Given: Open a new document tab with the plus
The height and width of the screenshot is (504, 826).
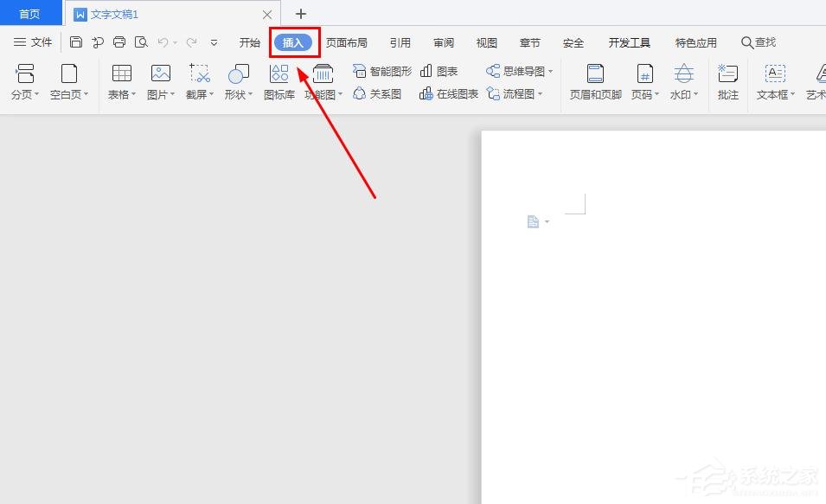Looking at the screenshot, I should click(x=301, y=14).
